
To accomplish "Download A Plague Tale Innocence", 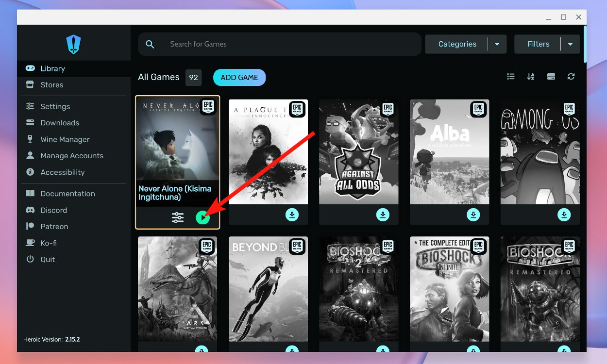I will pyautogui.click(x=292, y=214).
